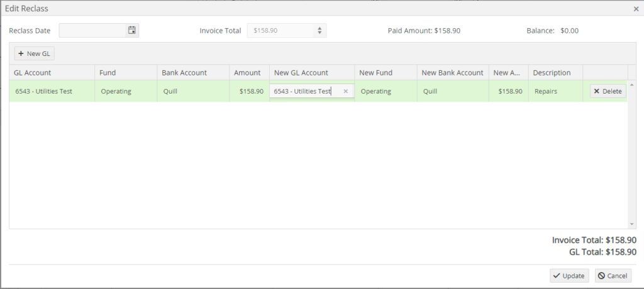Sort by Fund column header
The width and height of the screenshot is (644, 289).
[x=108, y=72]
